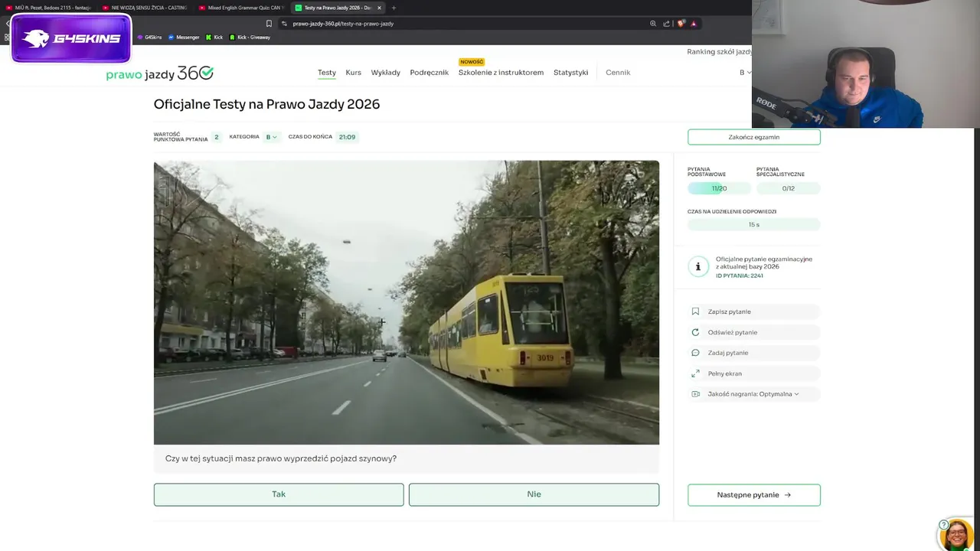Click Zadaj pytanie option
This screenshot has width=980, height=551.
pos(754,353)
